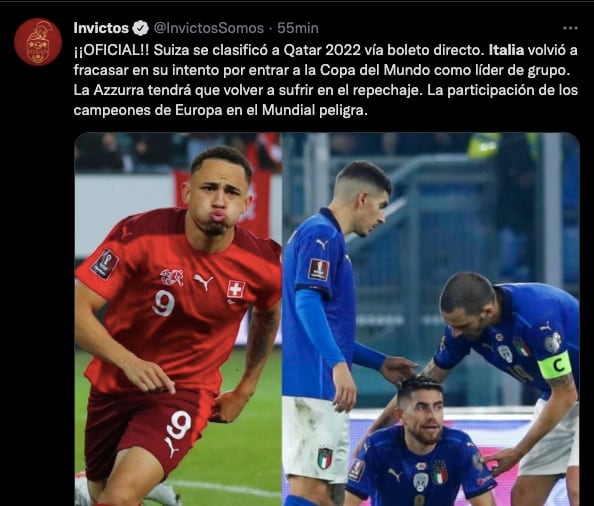This screenshot has width=594, height=506.
Task: Click the yellow captain armband marked C
Action: pyautogui.click(x=554, y=365)
